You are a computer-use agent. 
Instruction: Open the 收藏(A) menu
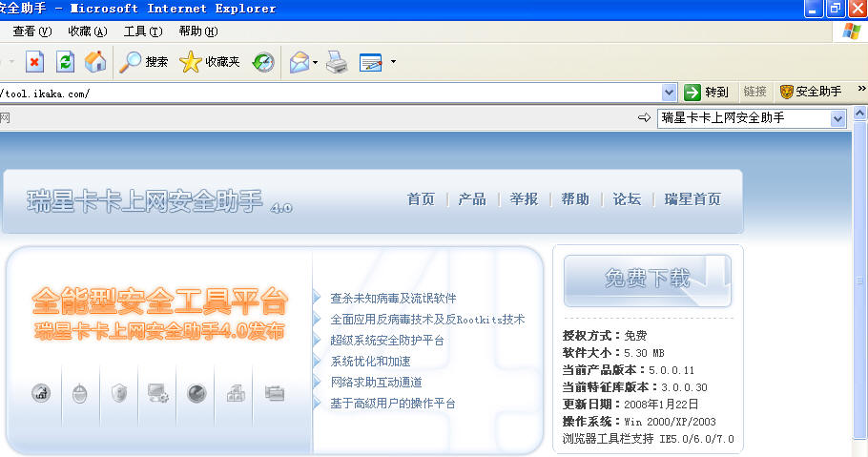point(87,31)
